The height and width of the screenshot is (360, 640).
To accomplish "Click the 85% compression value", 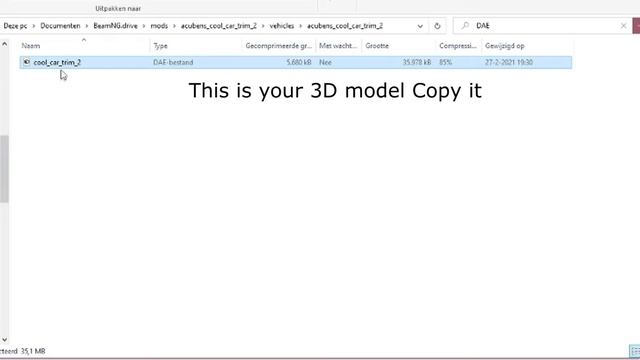I will pyautogui.click(x=446, y=62).
